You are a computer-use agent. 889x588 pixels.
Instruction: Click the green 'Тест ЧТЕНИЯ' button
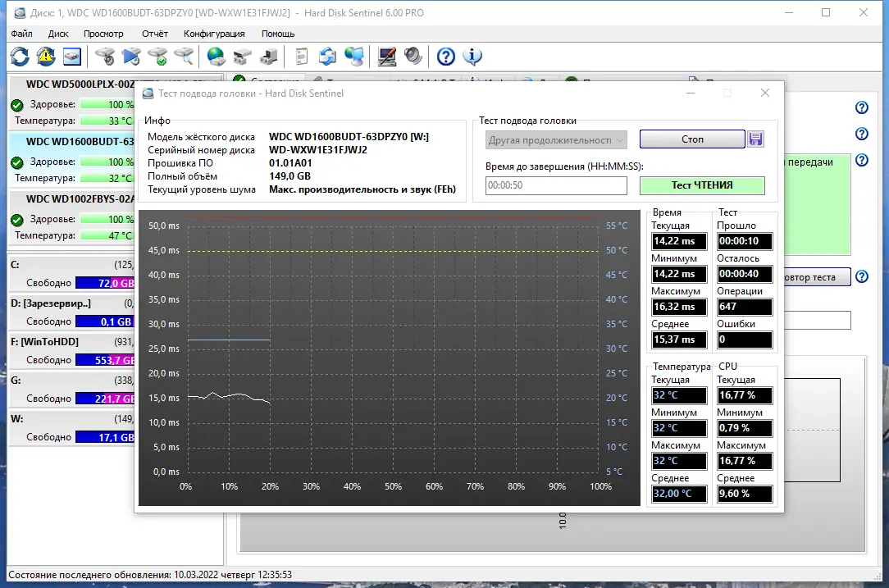[x=702, y=185]
